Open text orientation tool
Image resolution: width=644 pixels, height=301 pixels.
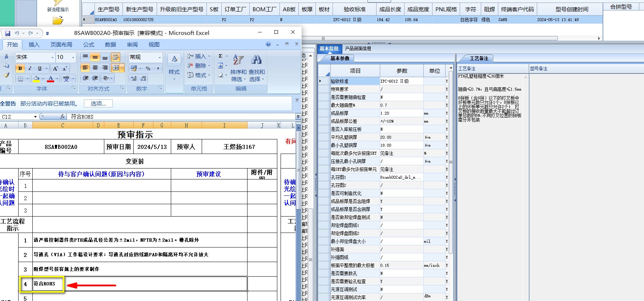(106, 78)
